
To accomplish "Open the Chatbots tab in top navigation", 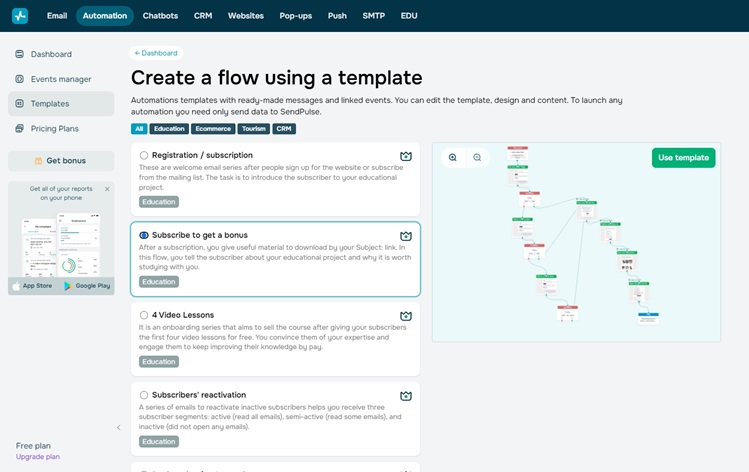I will [x=161, y=16].
